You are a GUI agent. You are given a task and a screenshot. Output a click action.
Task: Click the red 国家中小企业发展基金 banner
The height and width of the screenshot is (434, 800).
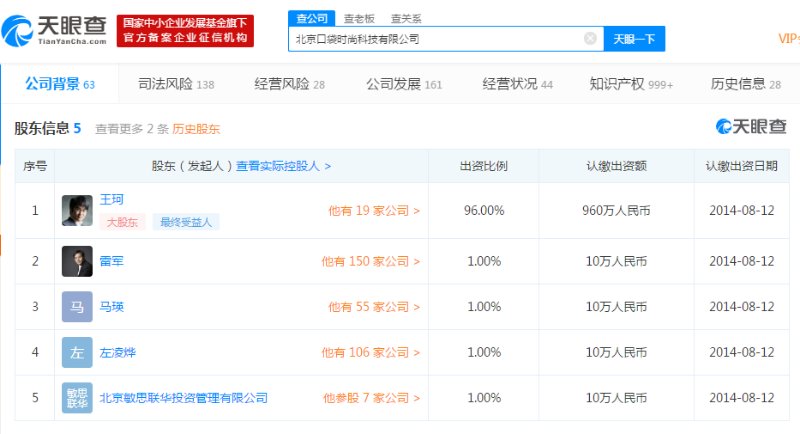click(185, 31)
